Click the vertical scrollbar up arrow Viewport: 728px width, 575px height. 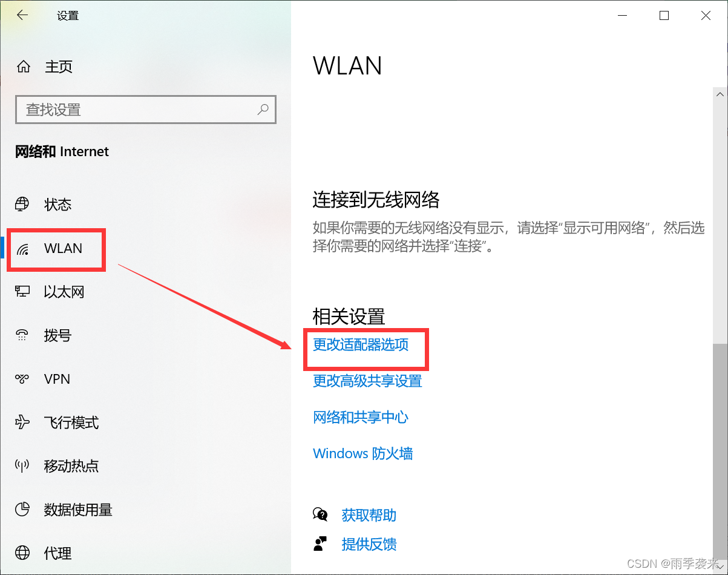pos(720,94)
